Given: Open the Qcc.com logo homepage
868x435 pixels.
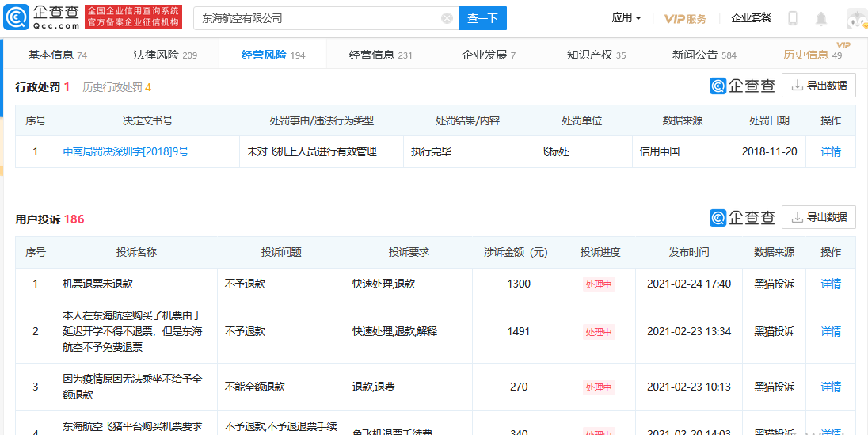Looking at the screenshot, I should pos(41,17).
